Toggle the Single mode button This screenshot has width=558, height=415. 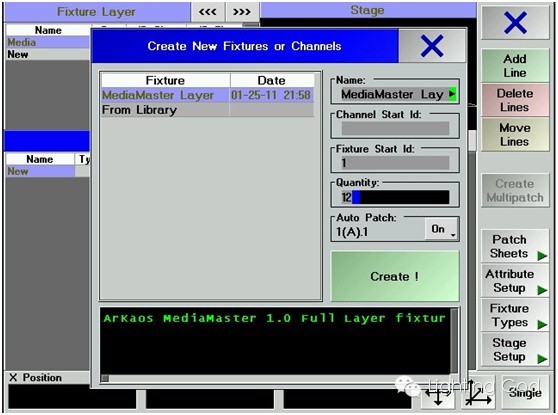click(x=525, y=392)
